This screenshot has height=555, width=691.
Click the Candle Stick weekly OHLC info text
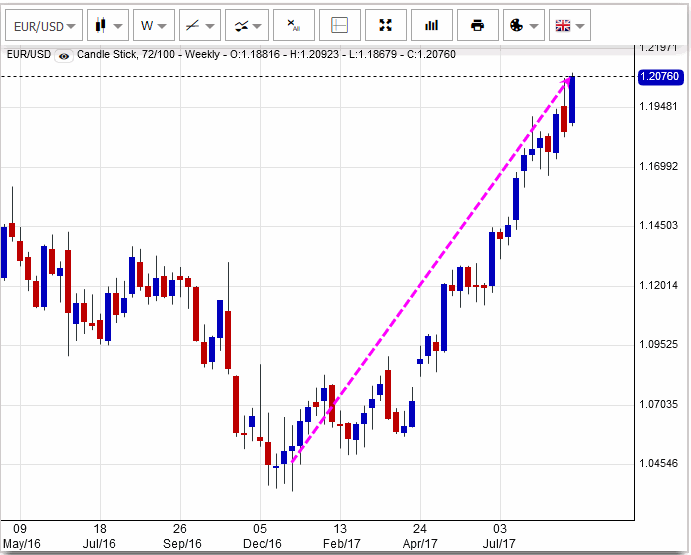coord(266,55)
